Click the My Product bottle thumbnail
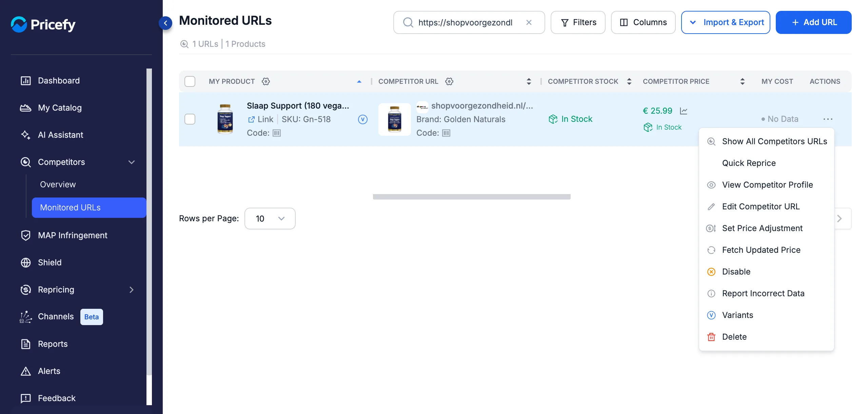The image size is (868, 414). (225, 119)
